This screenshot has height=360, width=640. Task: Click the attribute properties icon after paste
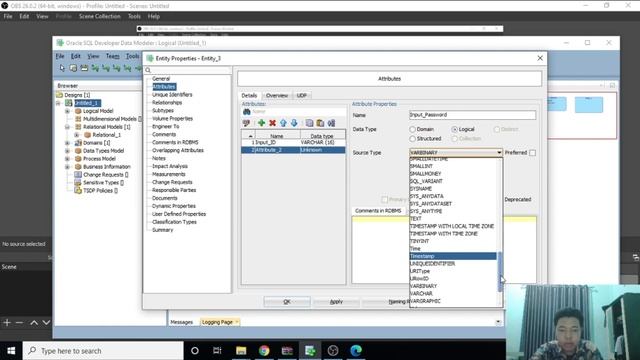(x=331, y=123)
